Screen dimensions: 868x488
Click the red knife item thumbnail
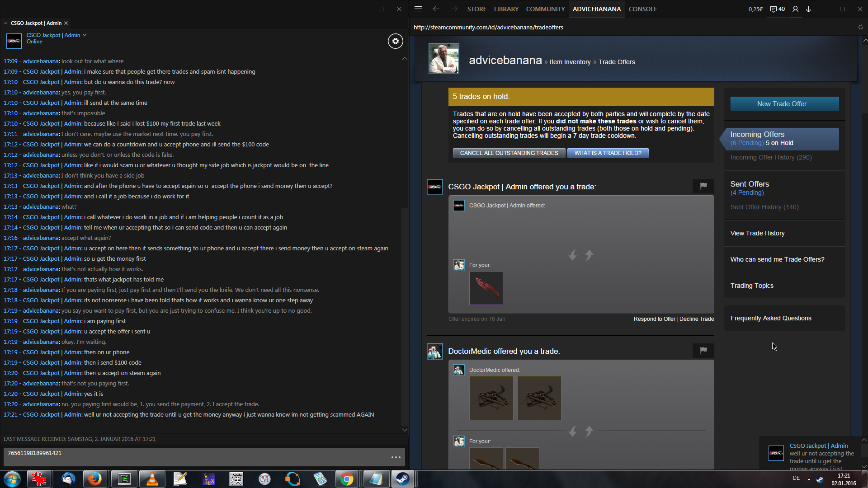pos(486,288)
